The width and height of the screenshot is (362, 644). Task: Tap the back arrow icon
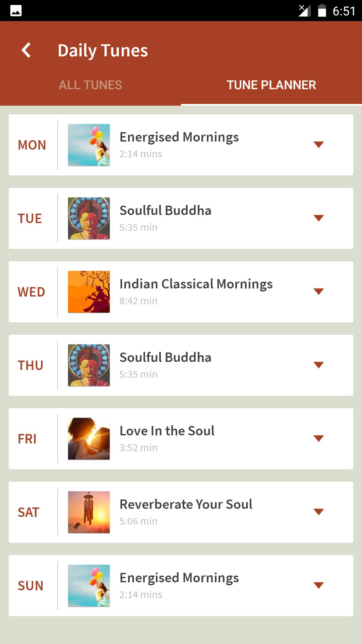(x=26, y=50)
